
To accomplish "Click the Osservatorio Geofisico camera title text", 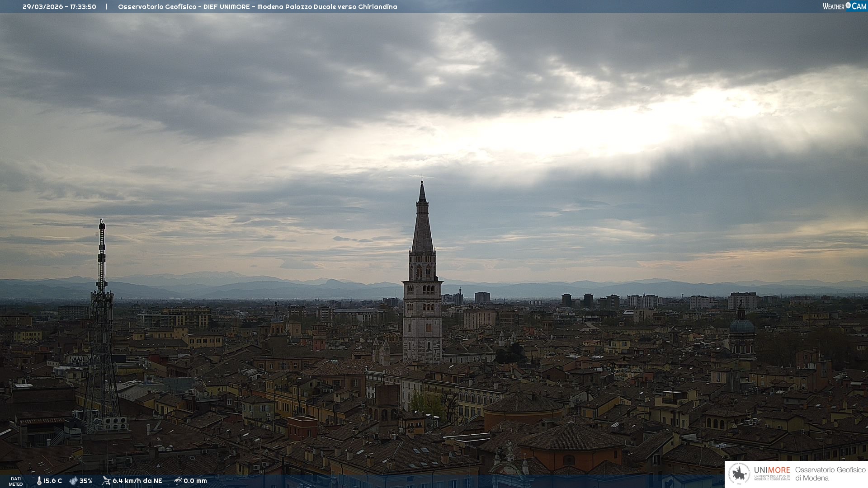I will point(257,7).
